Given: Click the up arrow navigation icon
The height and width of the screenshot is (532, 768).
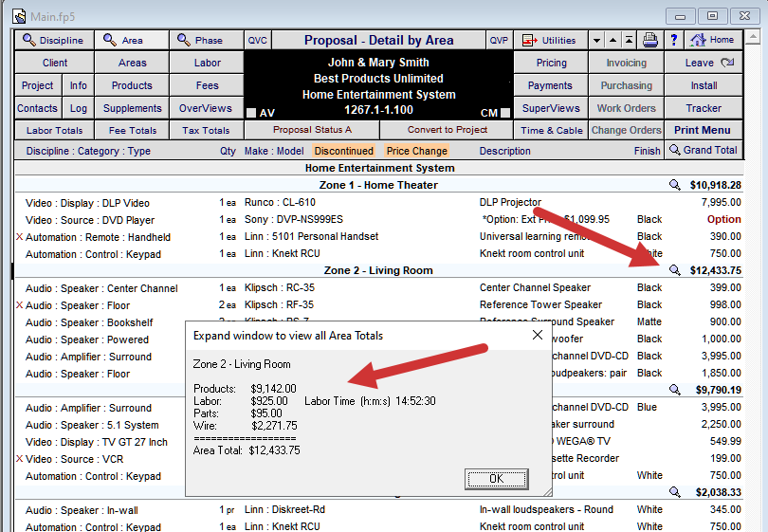Looking at the screenshot, I should tap(613, 40).
